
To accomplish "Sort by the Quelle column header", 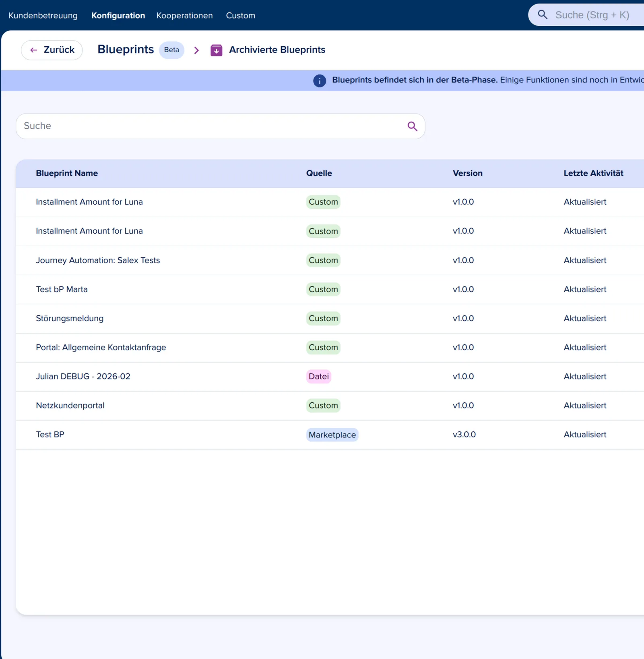I will [x=319, y=173].
